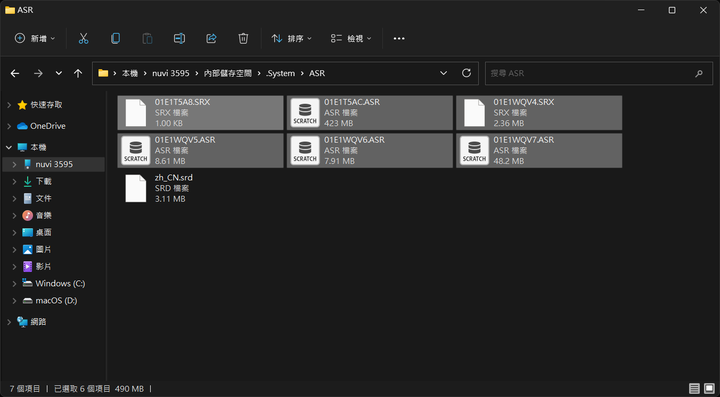Select the 01E1T5AC.ASR scratch file icon

tap(305, 112)
